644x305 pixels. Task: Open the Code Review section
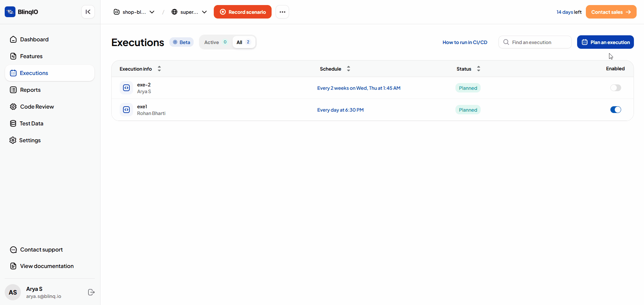coord(37,106)
